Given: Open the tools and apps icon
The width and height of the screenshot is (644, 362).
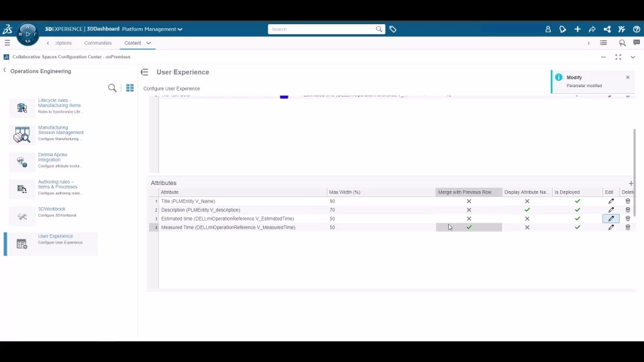Looking at the screenshot, I should 622,29.
